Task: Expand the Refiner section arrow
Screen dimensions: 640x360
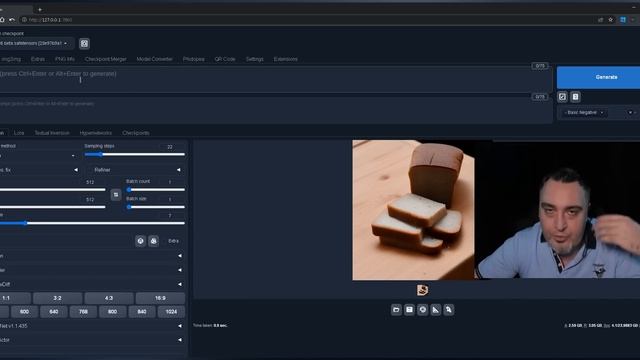Action: tap(178, 170)
